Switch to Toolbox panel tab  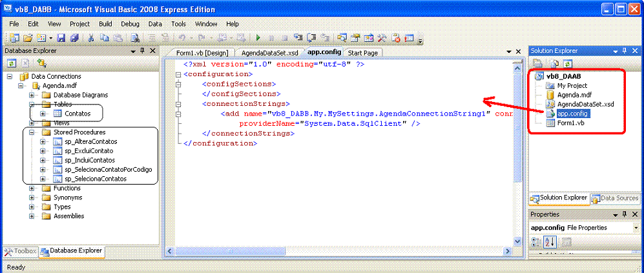(21, 250)
